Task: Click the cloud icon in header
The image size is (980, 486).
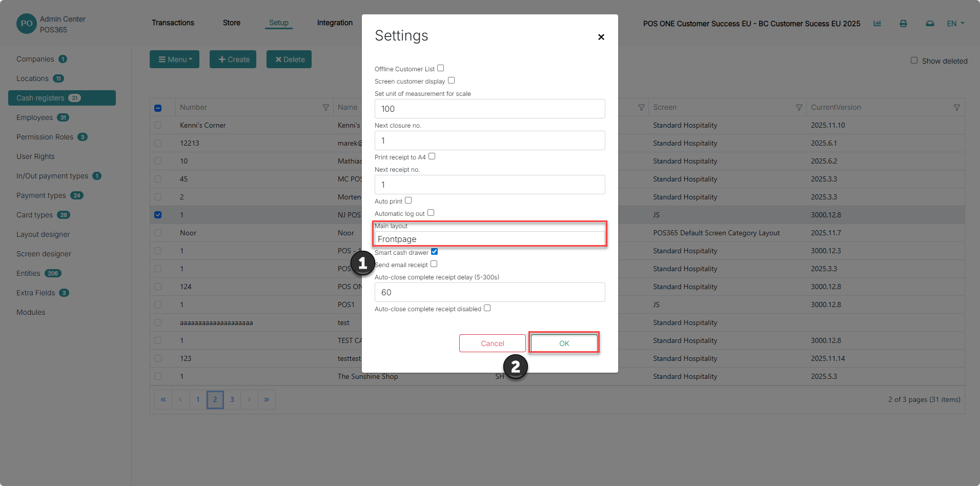Action: (930, 24)
